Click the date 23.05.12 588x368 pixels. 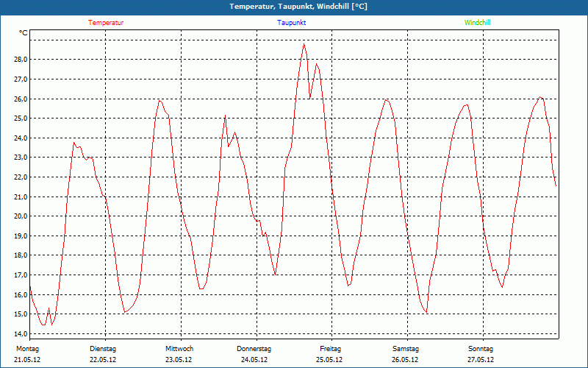[x=179, y=360]
